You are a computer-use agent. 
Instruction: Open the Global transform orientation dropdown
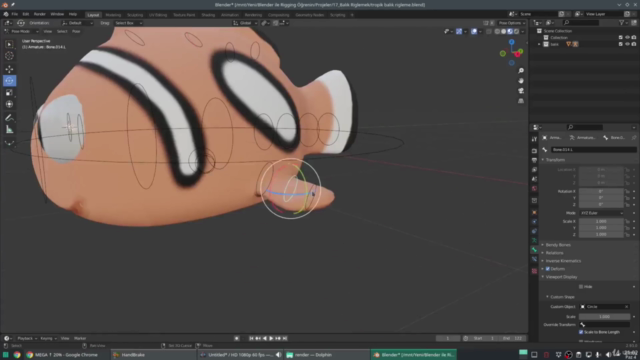pyautogui.click(x=245, y=23)
